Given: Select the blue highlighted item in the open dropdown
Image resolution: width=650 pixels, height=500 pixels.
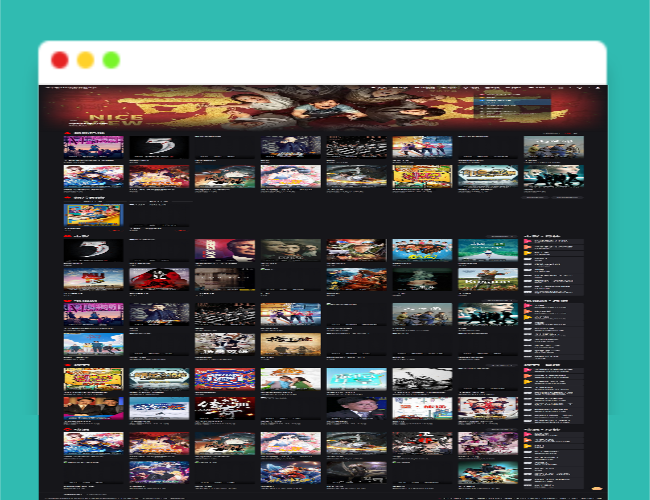Looking at the screenshot, I should [512, 102].
